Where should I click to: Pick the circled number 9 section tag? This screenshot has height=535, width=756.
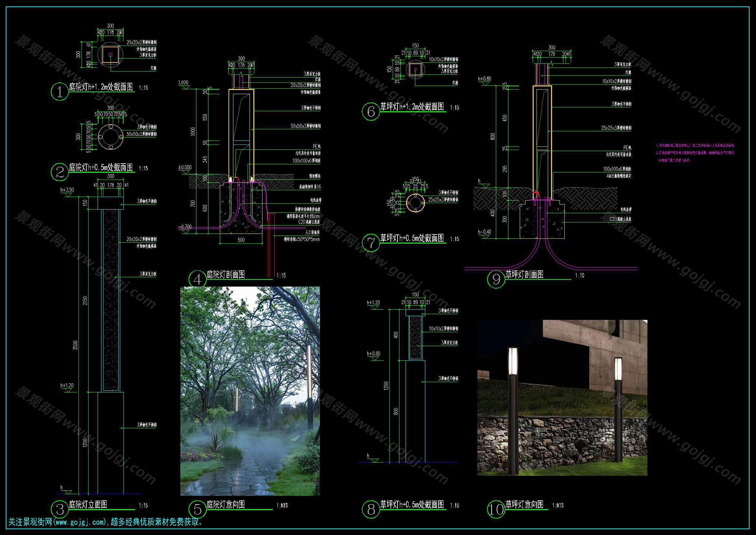pos(496,279)
